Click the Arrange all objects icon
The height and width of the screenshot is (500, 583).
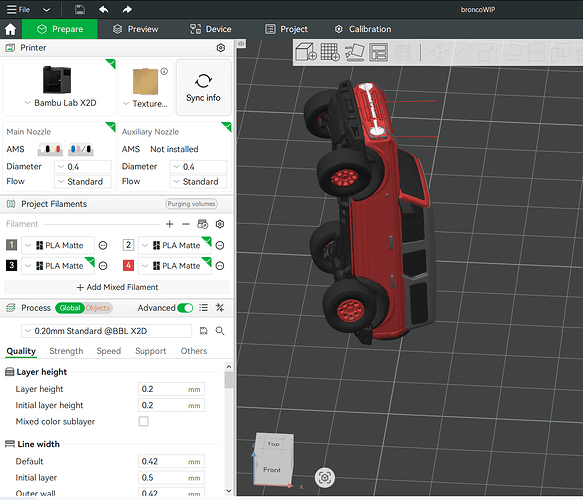(379, 52)
